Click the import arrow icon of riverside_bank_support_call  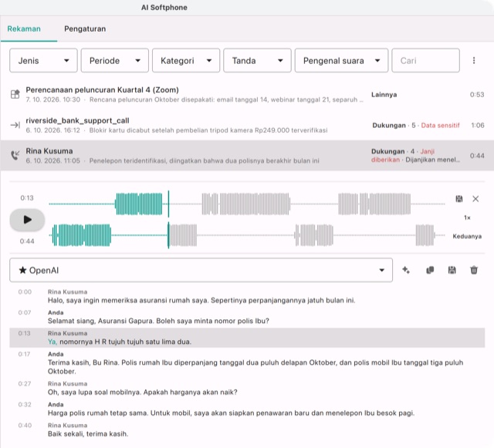[15, 125]
